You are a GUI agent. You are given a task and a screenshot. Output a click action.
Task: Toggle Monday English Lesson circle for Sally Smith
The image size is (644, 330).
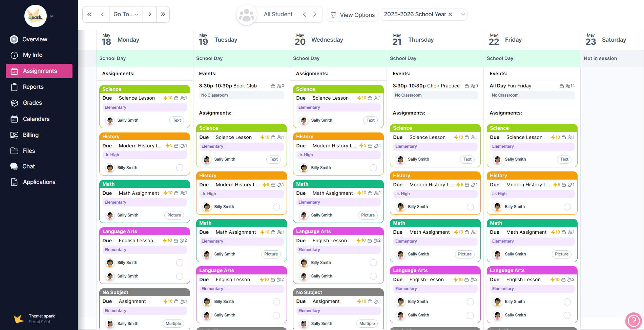pyautogui.click(x=180, y=276)
